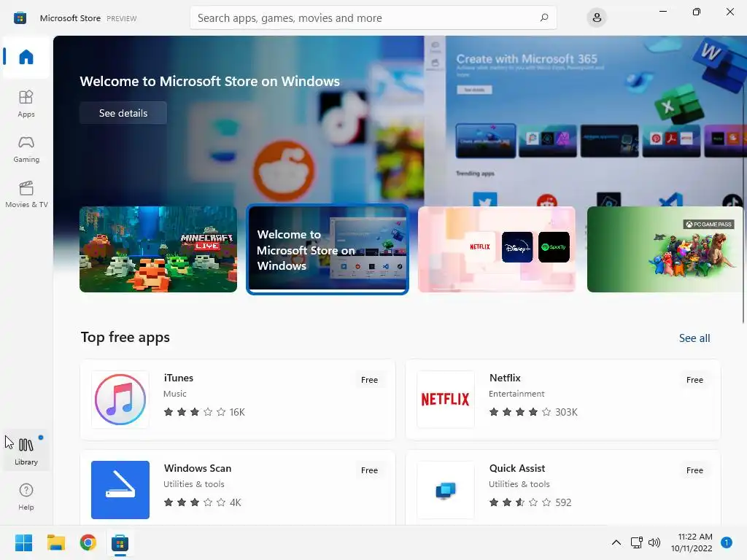Open the 11:22 AM clock and date

tap(692, 542)
